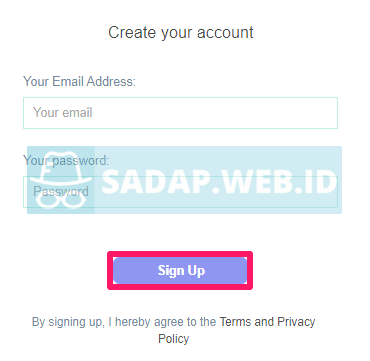
Task: Focus the Password input field
Action: pos(180,192)
